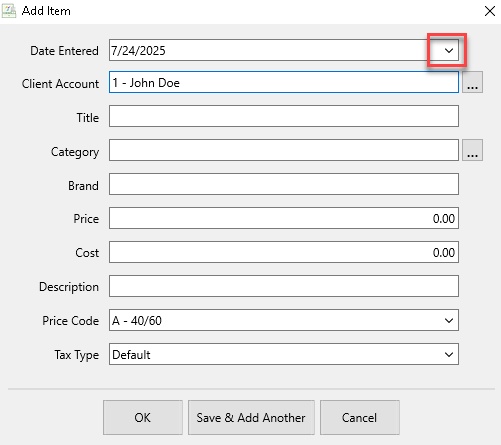Screen dimensions: 501x445
Task: Confirm the item with OK
Action: click(x=143, y=418)
